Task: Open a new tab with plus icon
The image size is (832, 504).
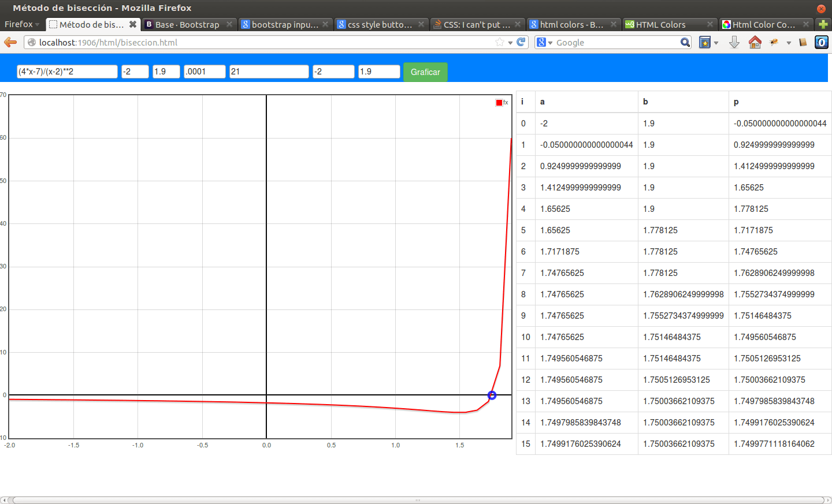Action: click(823, 24)
